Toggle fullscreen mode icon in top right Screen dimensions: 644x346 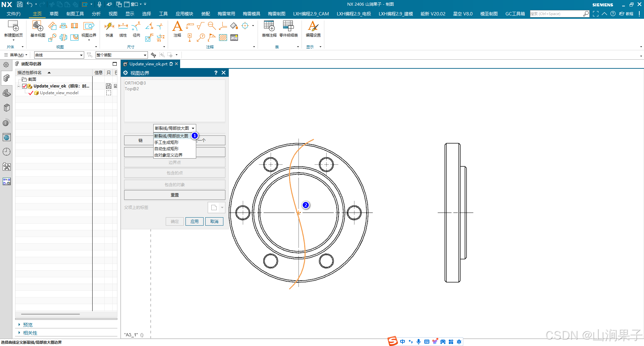pos(596,14)
